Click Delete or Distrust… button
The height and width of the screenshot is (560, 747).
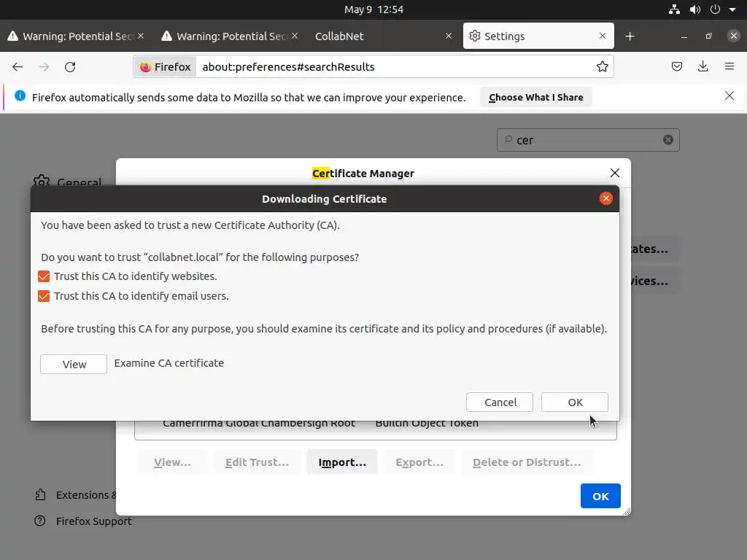[527, 462]
